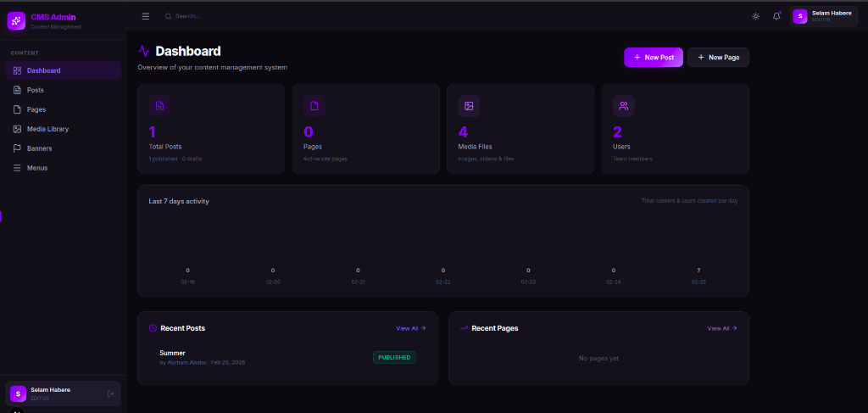Click the trend icon next to Recent Pages

464,328
